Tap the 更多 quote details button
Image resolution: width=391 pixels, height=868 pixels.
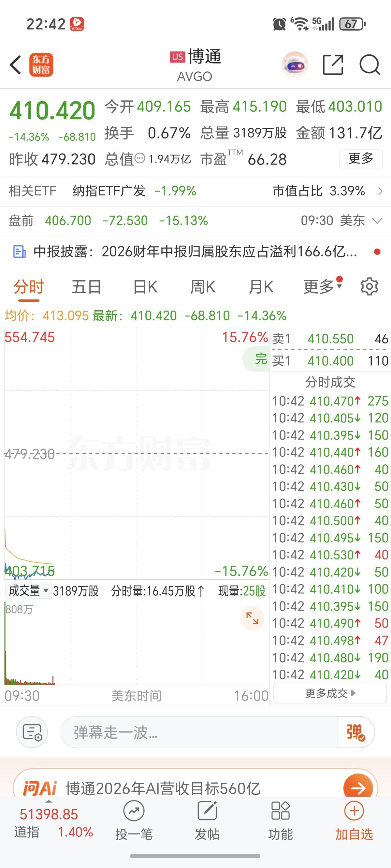click(x=361, y=158)
